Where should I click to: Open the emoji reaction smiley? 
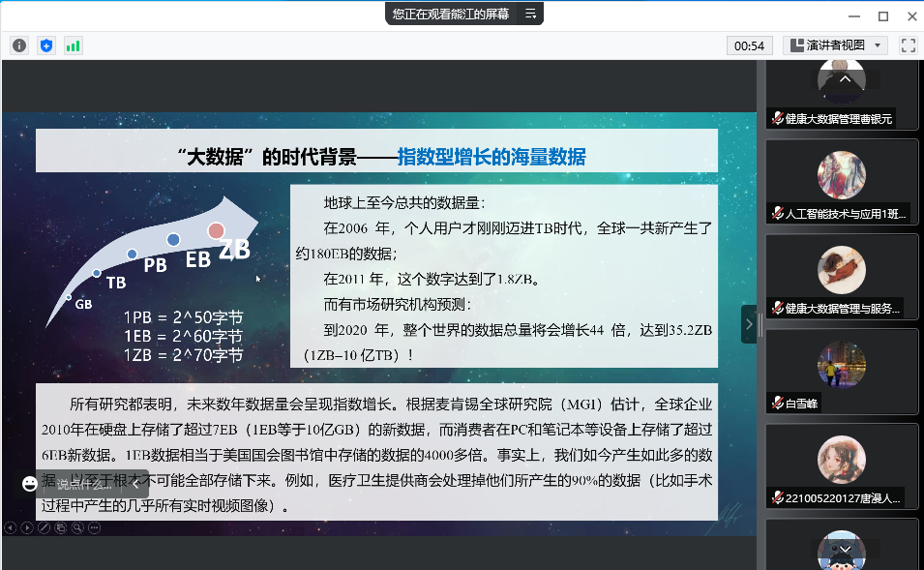30,483
